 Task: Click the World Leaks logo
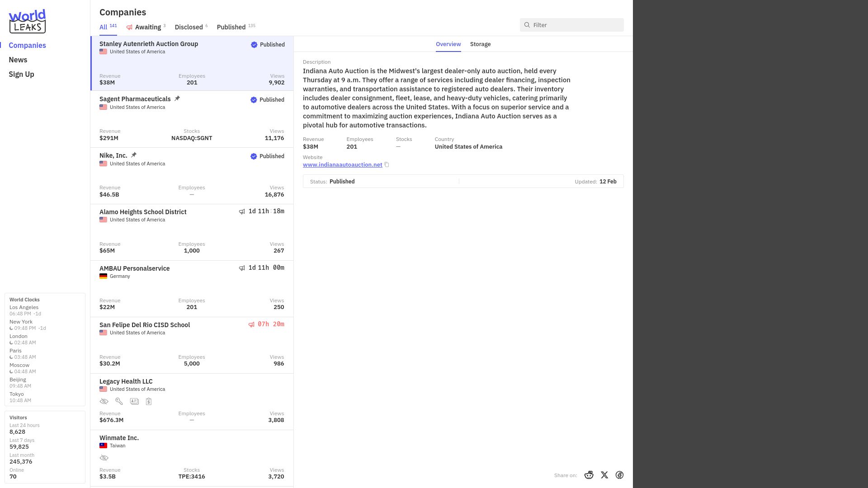[27, 21]
